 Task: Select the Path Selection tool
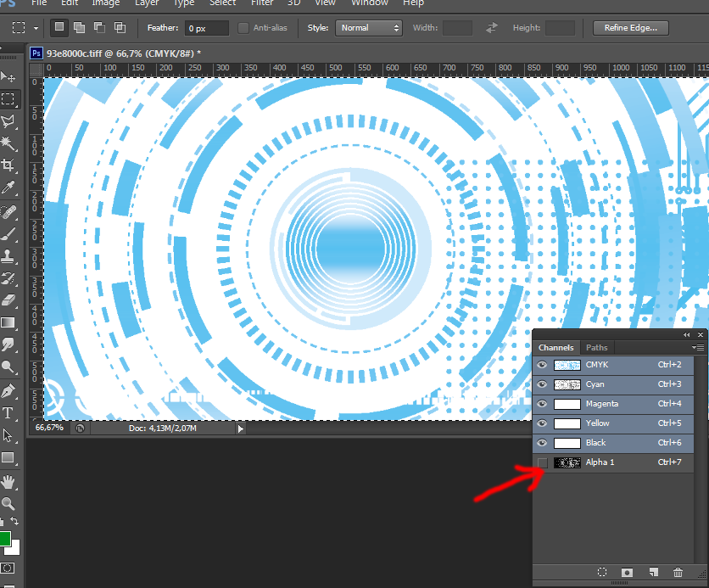tap(8, 435)
